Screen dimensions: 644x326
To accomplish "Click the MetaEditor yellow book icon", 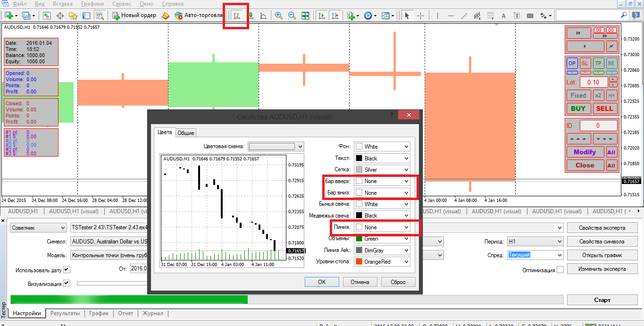I will tap(165, 16).
